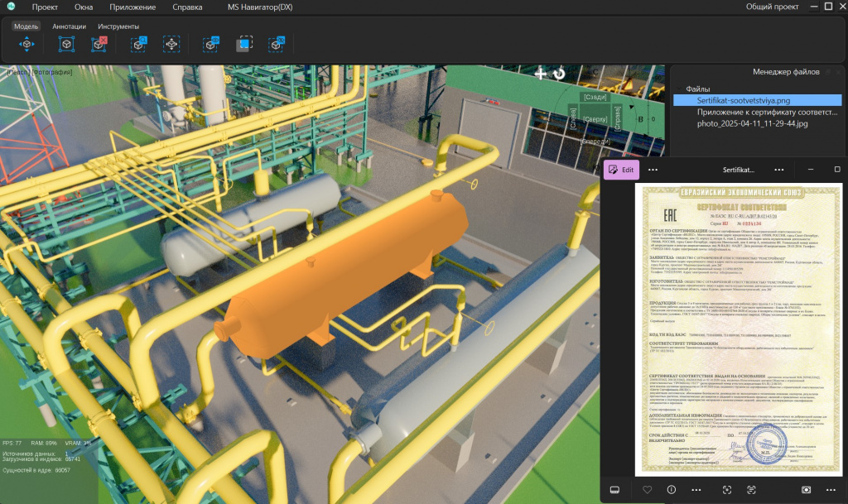Select the [Спереди] face of view cube
The height and width of the screenshot is (504, 848).
click(595, 142)
